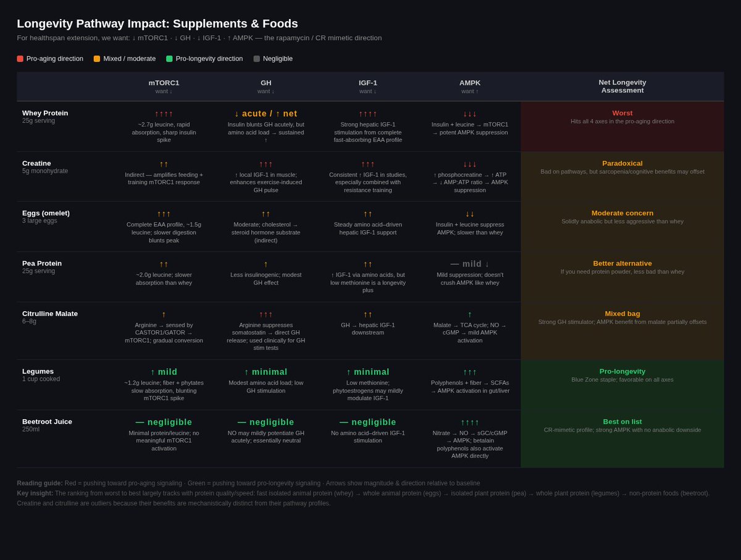Toggle the 'Pro-longevity direction' legend filter
This screenshot has height=560, width=741.
204,58
